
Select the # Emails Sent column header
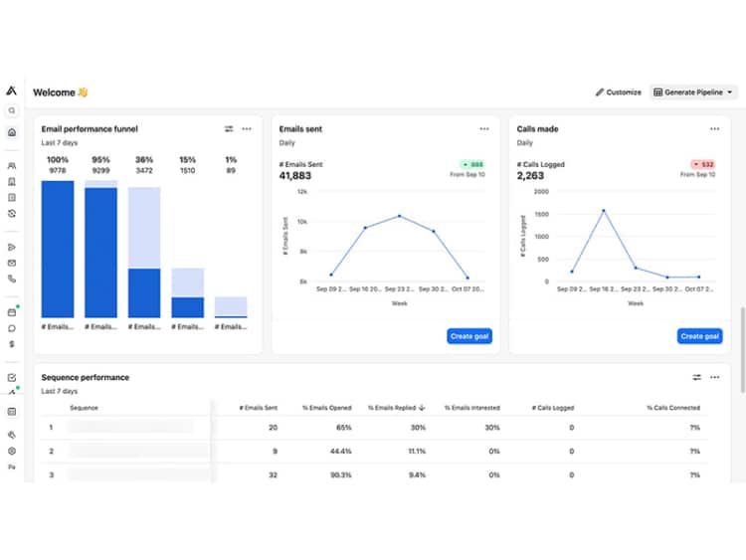point(259,408)
